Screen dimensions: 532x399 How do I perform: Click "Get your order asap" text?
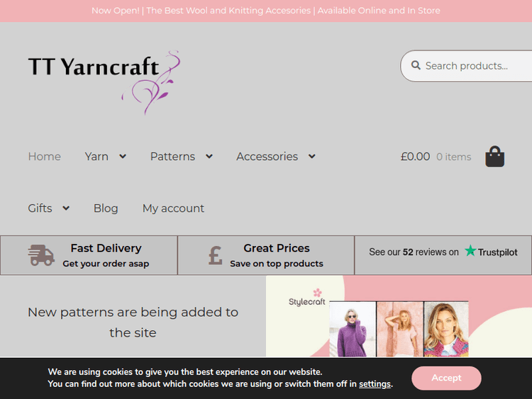coord(106,264)
